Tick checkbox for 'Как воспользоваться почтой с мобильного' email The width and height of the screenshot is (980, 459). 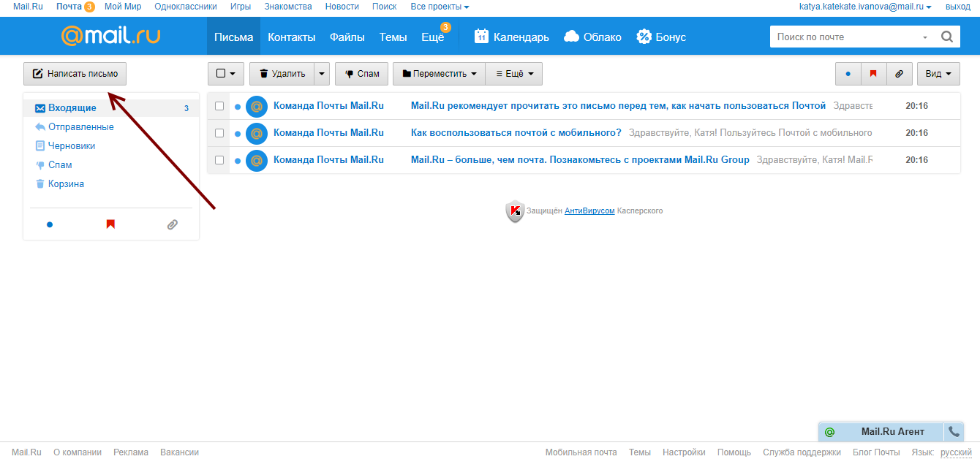point(219,133)
